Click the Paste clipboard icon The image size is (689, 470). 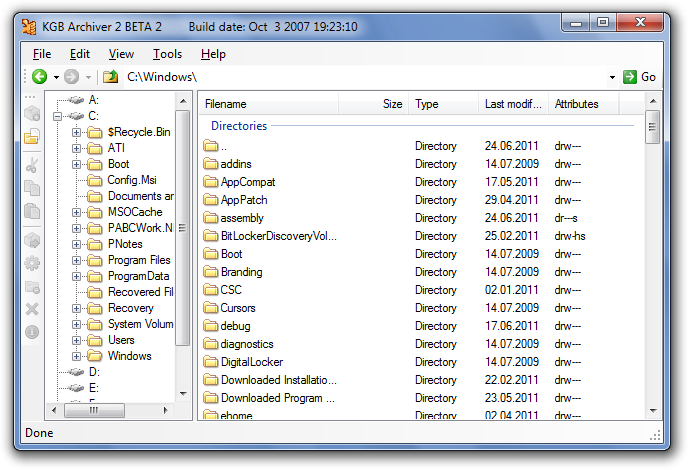(32, 211)
